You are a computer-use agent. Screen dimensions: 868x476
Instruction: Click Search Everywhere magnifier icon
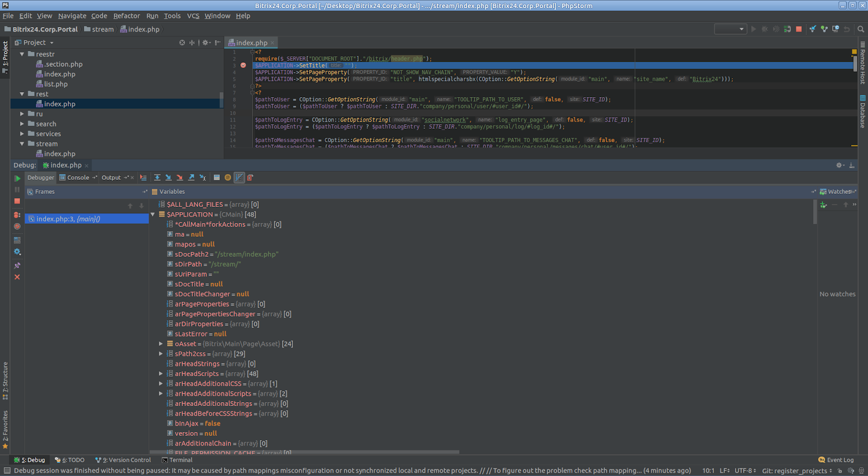click(x=861, y=29)
